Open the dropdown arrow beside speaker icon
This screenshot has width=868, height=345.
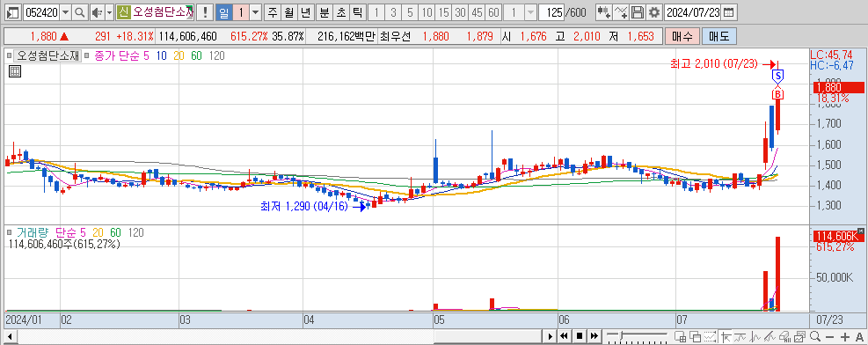[109, 12]
